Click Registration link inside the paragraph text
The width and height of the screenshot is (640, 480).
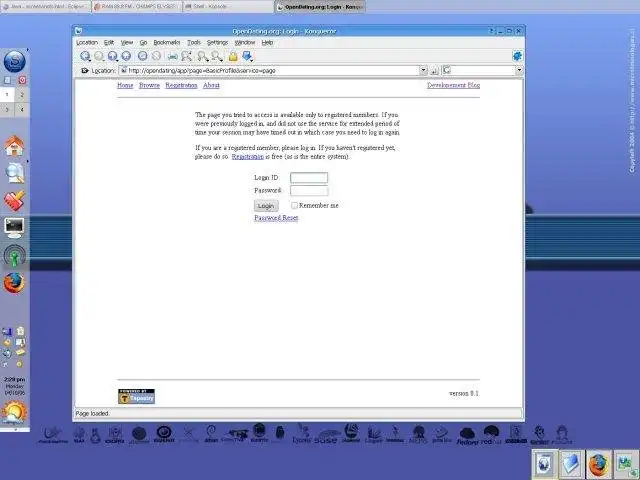pos(248,157)
